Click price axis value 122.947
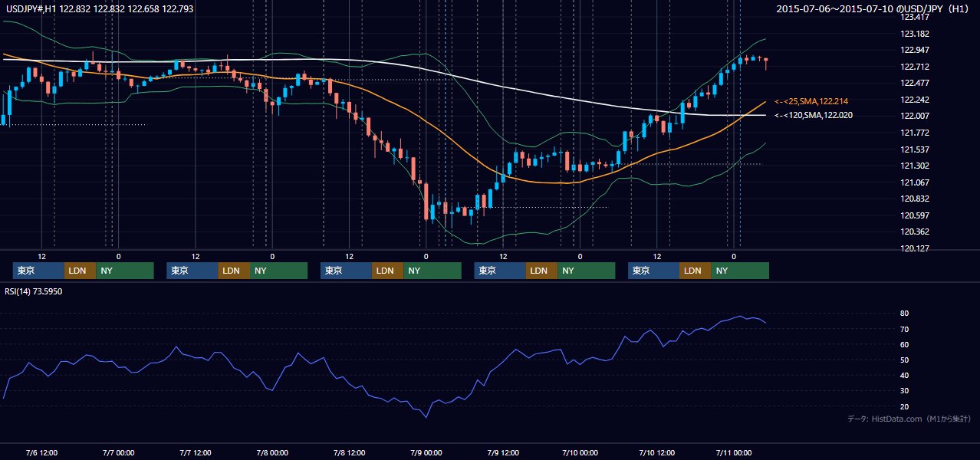 914,50
